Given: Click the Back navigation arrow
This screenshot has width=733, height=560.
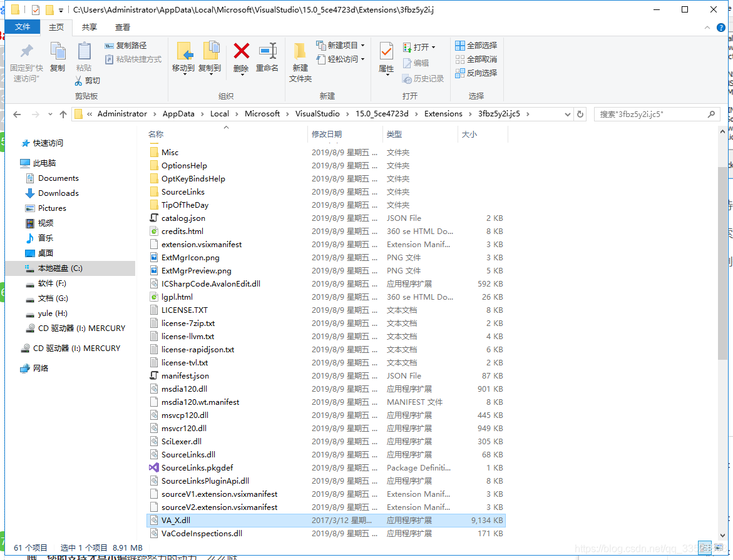Looking at the screenshot, I should click(x=18, y=114).
